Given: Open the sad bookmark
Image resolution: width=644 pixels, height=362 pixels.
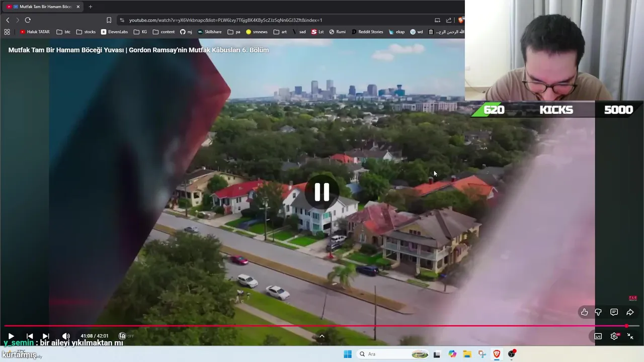Looking at the screenshot, I should pyautogui.click(x=299, y=32).
